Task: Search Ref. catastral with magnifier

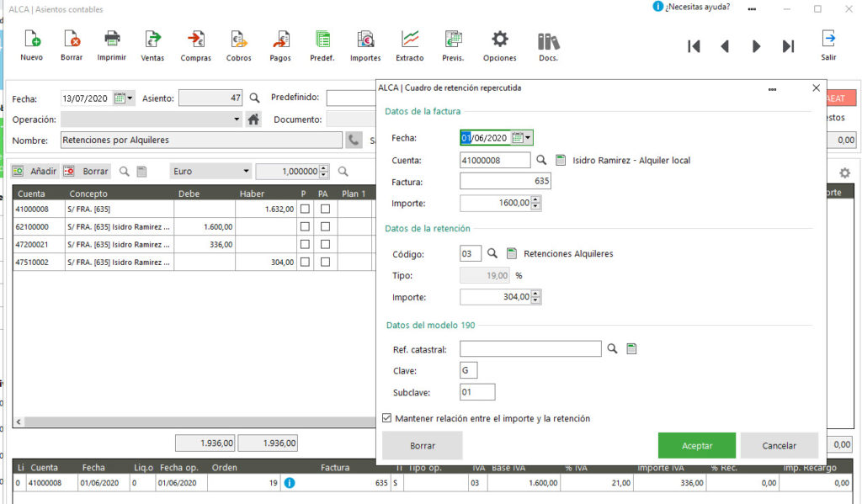Action: 612,348
